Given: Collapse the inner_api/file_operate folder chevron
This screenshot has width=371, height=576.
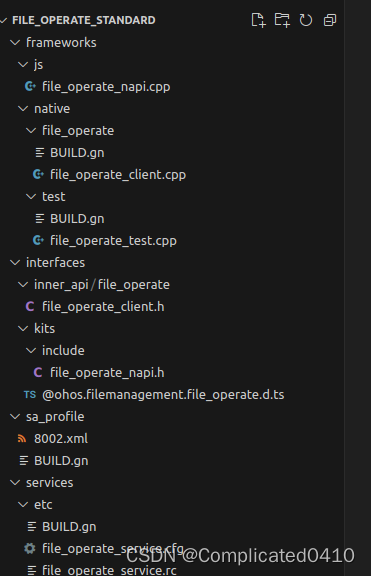Looking at the screenshot, I should 23,285.
